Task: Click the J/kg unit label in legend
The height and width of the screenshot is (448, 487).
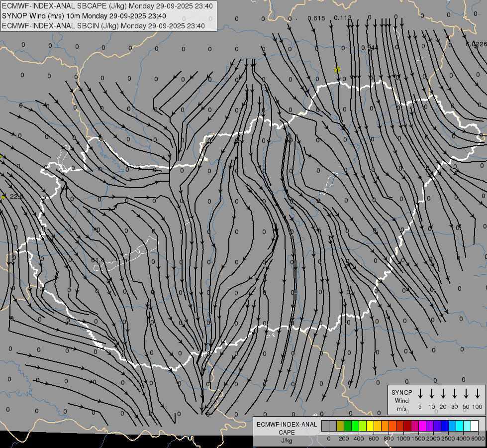Action: (x=287, y=441)
